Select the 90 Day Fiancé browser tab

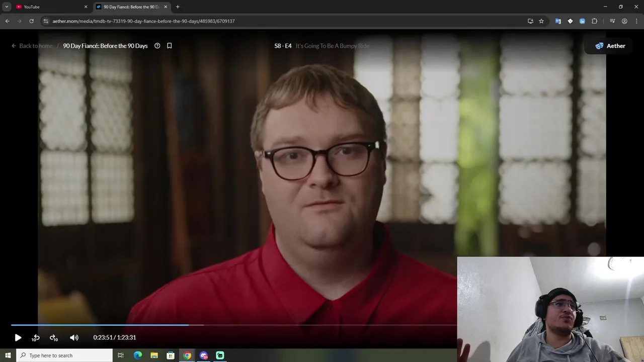pyautogui.click(x=131, y=7)
